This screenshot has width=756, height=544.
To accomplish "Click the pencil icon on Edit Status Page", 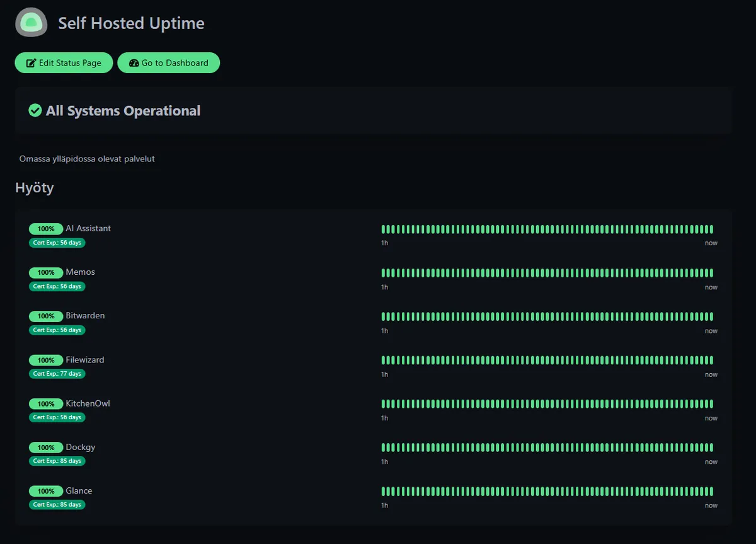I will click(x=30, y=62).
